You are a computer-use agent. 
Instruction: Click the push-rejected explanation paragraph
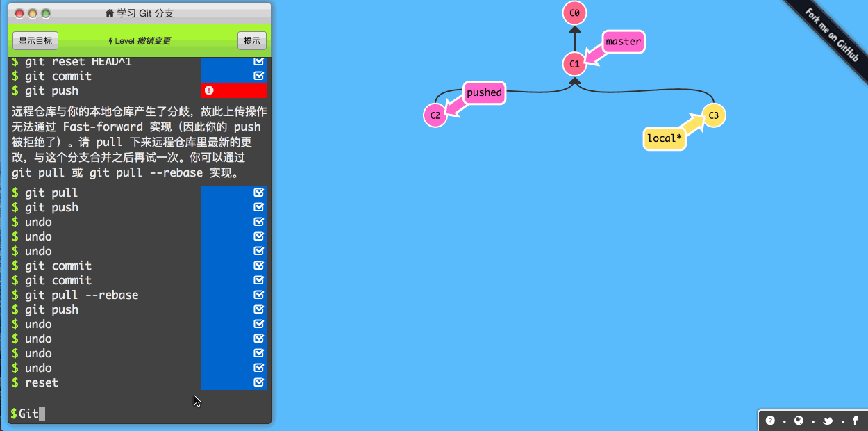140,142
